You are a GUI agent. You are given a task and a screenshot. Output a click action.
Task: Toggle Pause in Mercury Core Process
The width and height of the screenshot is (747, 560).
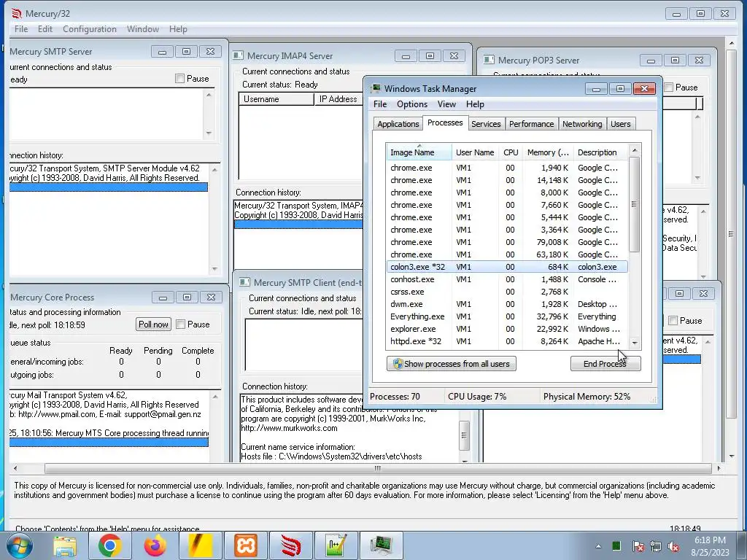(181, 324)
